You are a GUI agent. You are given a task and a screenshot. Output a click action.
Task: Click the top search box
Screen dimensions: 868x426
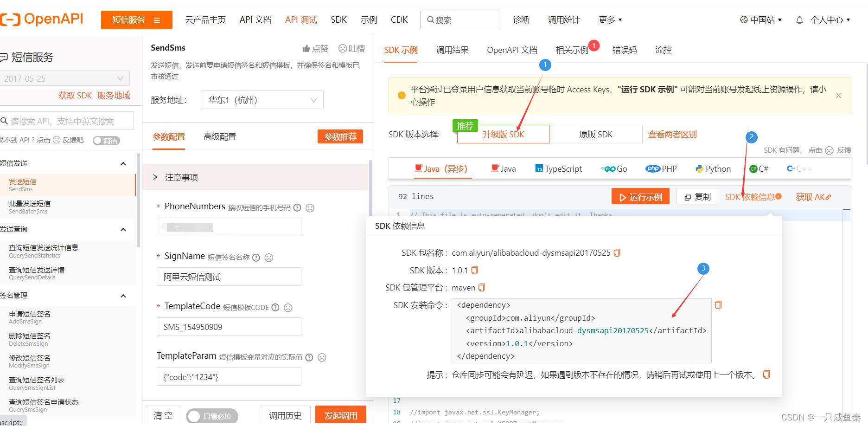pyautogui.click(x=460, y=20)
